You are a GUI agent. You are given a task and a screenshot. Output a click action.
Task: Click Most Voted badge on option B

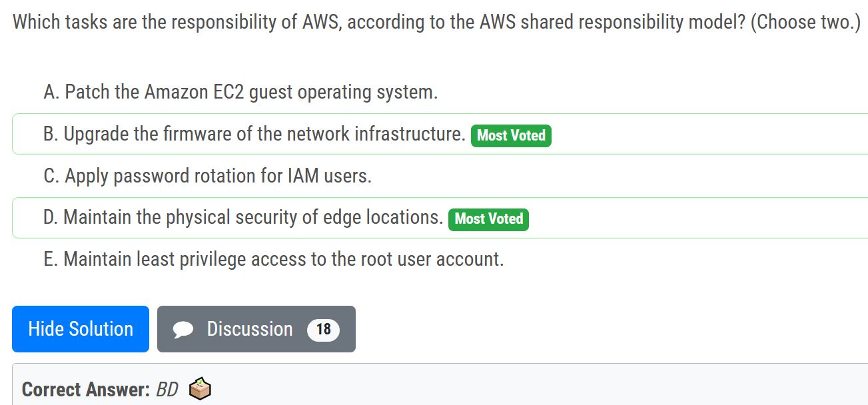tap(511, 135)
